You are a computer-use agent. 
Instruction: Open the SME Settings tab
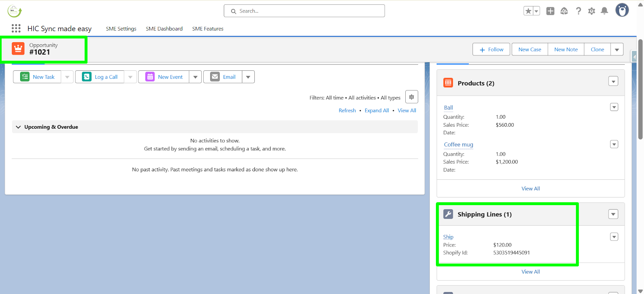[121, 29]
